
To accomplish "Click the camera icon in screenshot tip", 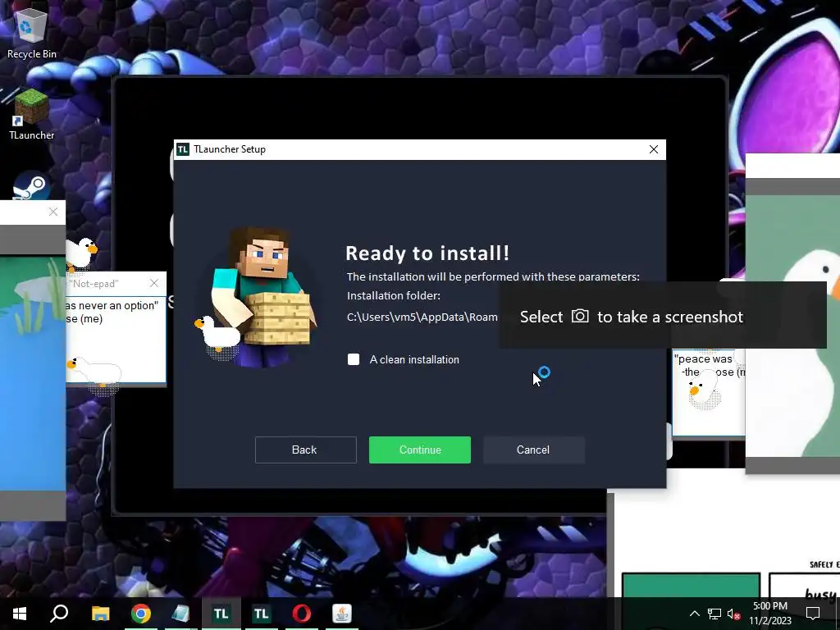I will coord(580,316).
